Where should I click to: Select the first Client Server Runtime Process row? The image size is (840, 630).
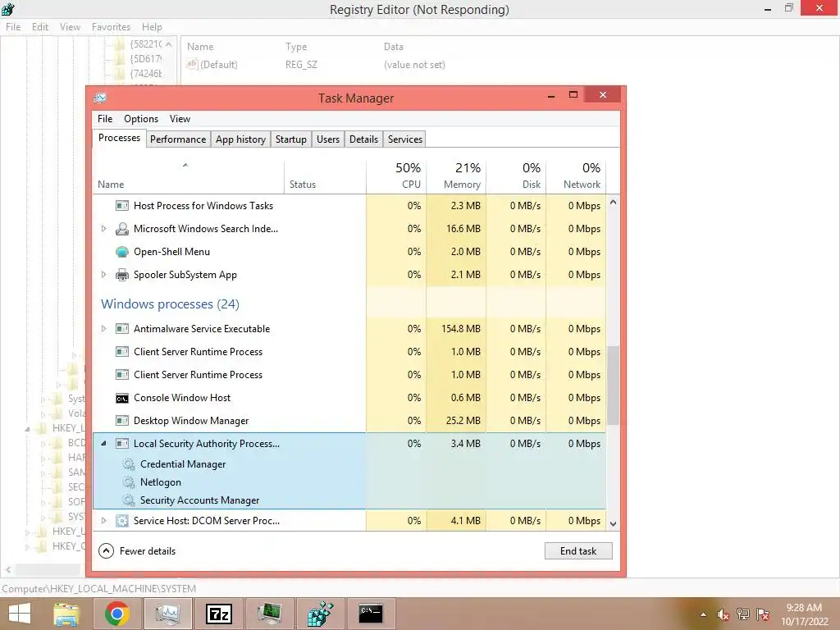click(349, 352)
